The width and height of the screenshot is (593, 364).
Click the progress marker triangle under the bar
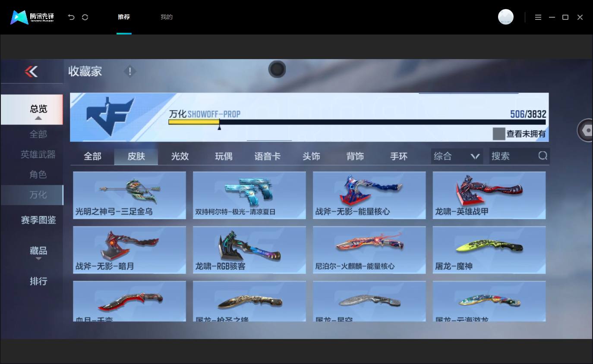[219, 127]
